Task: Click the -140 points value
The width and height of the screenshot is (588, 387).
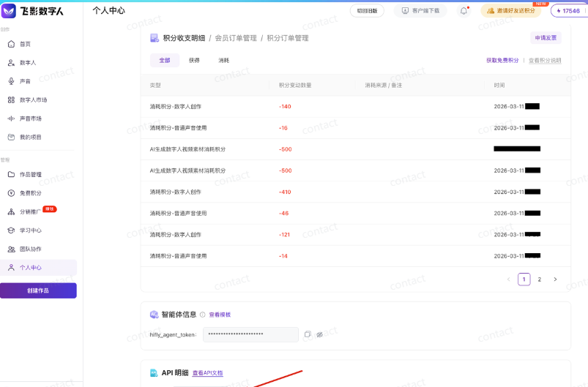Action: [x=285, y=106]
